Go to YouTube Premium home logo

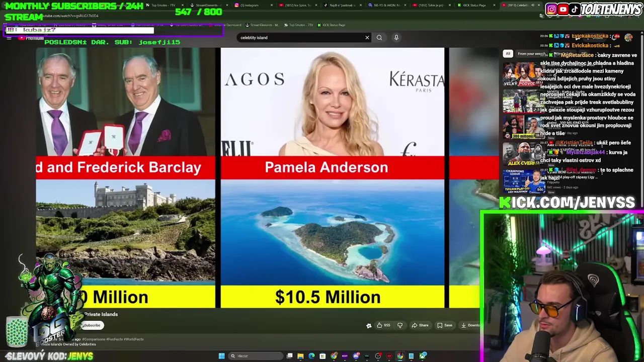pyautogui.click(x=32, y=38)
